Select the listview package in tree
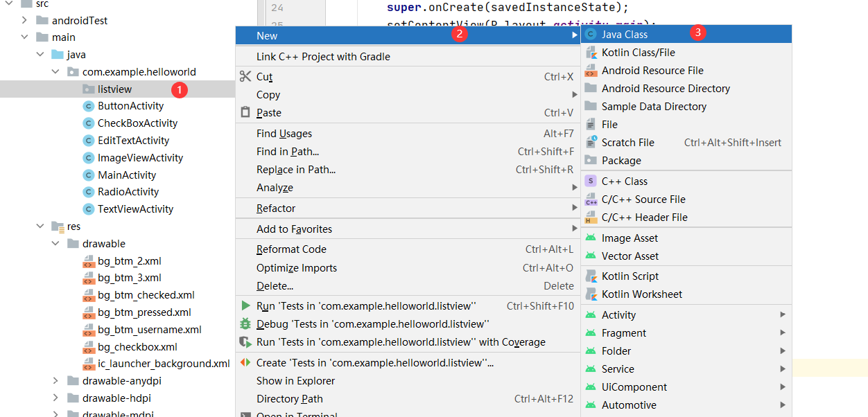This screenshot has height=417, width=868. coord(114,89)
